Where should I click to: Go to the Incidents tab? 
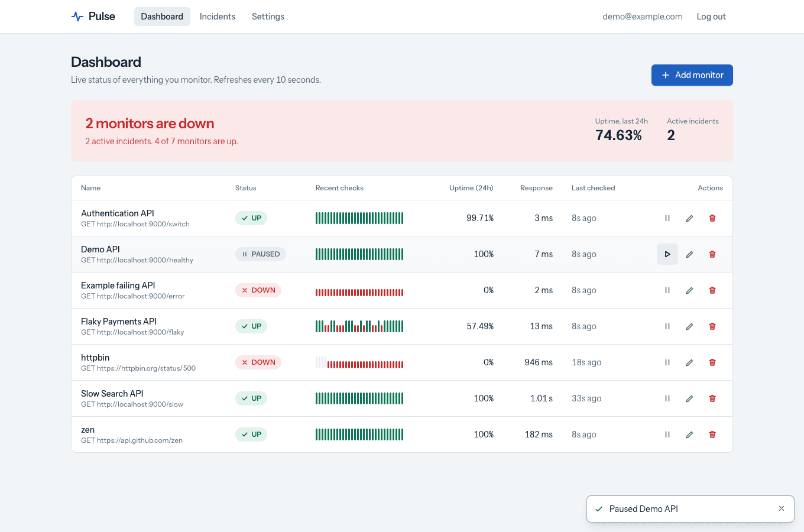coord(218,17)
